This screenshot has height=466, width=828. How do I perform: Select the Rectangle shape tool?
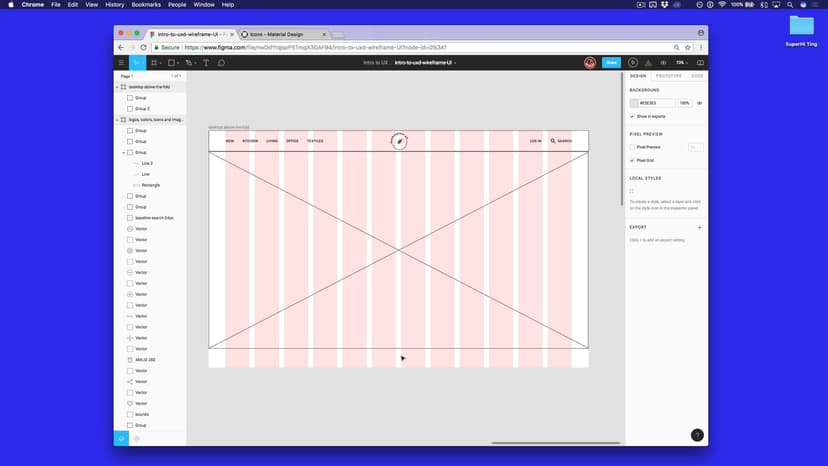tap(171, 63)
